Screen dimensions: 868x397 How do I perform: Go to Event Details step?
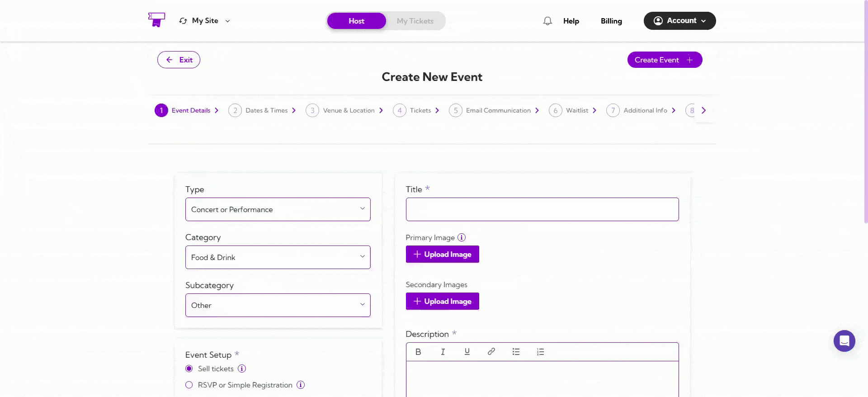tap(187, 110)
